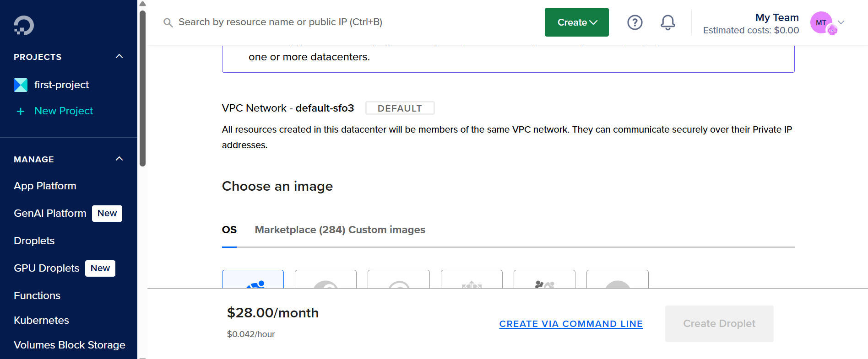
Task: Click the Estimated costs: $0.00 text
Action: (751, 30)
